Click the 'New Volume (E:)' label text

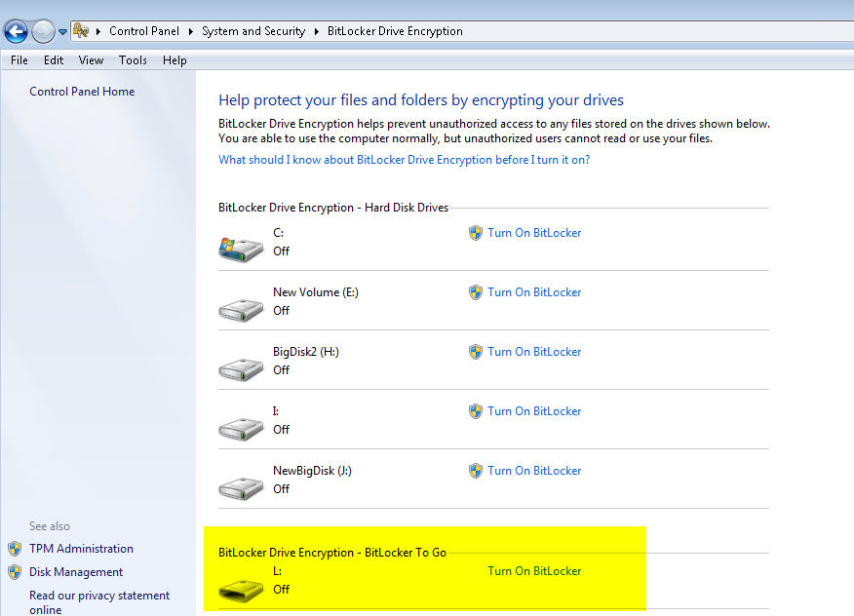pyautogui.click(x=315, y=292)
